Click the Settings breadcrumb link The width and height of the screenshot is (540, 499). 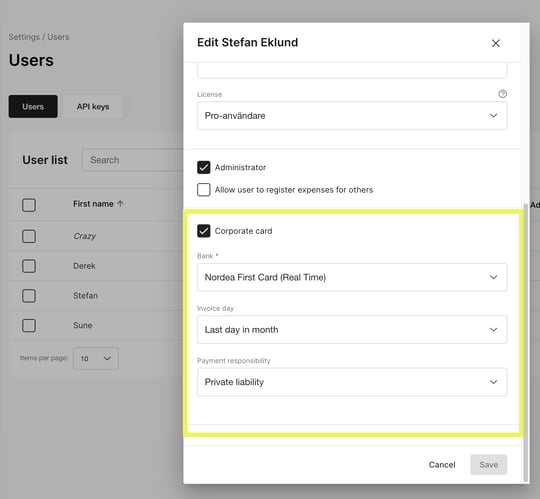pyautogui.click(x=24, y=37)
